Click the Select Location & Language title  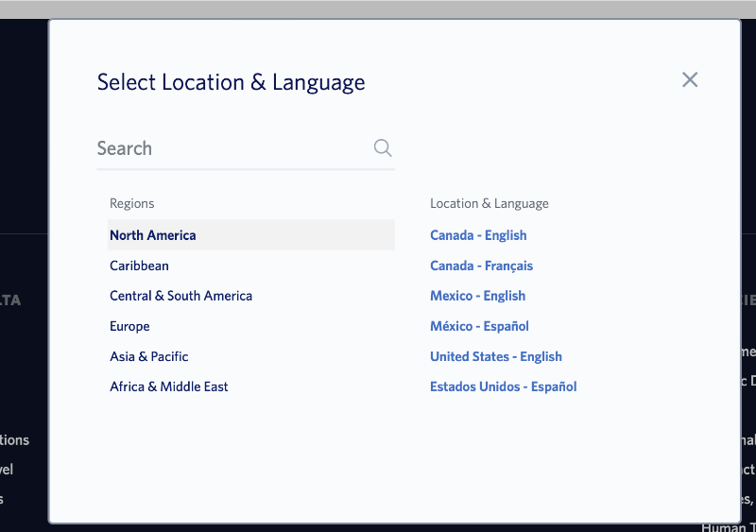[x=231, y=82]
